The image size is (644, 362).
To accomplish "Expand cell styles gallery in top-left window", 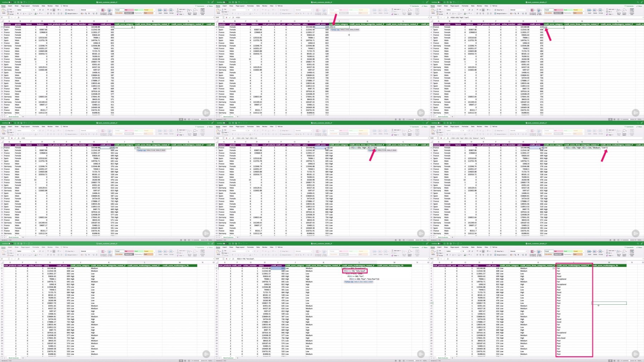I will pyautogui.click(x=154, y=11).
